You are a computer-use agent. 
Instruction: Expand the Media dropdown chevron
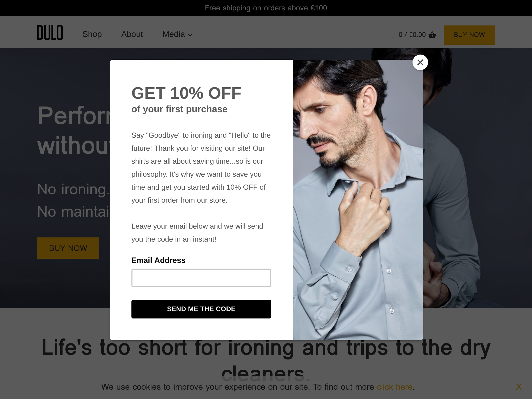(190, 35)
